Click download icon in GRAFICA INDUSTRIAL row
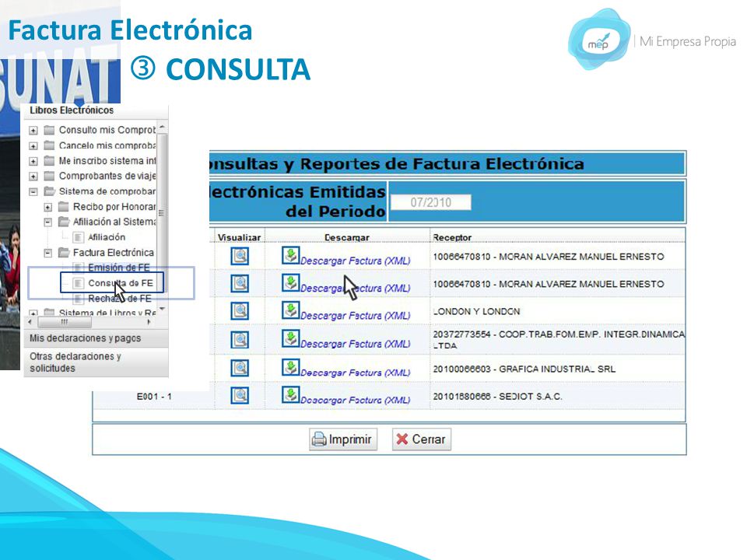This screenshot has height=560, width=747. 290,366
